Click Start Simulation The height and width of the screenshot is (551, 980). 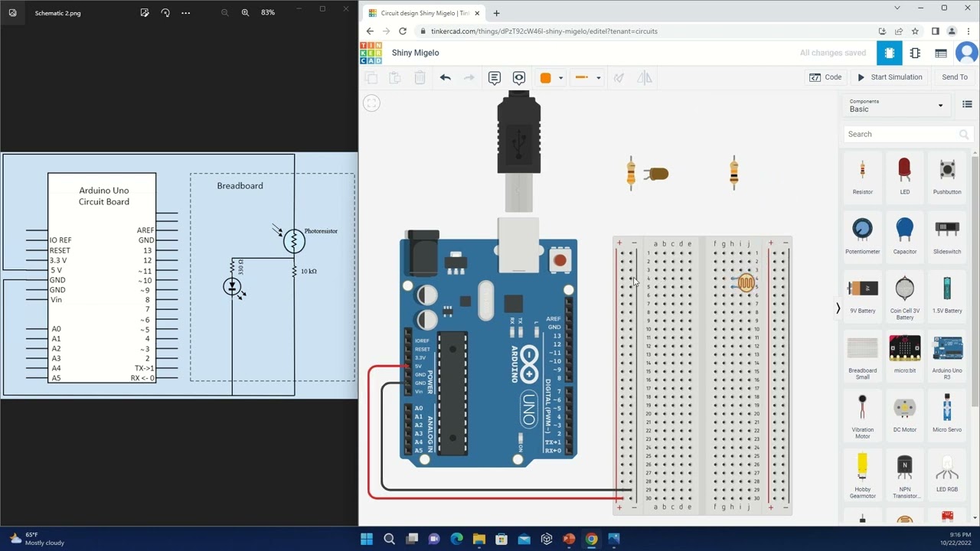click(x=890, y=77)
